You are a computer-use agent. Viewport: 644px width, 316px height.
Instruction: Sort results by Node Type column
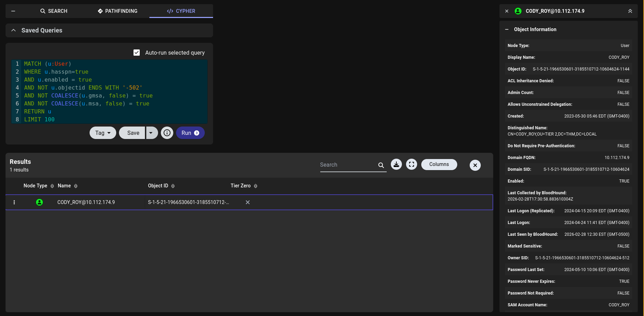point(52,186)
